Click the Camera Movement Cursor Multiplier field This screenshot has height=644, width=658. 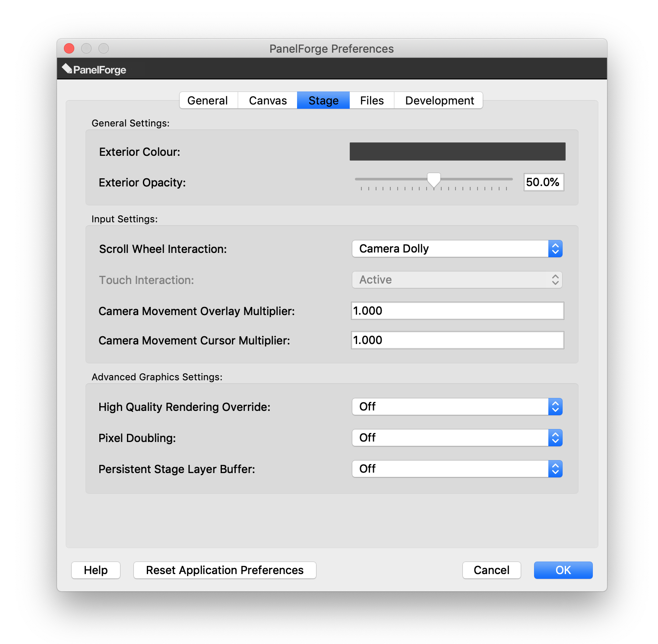click(457, 340)
